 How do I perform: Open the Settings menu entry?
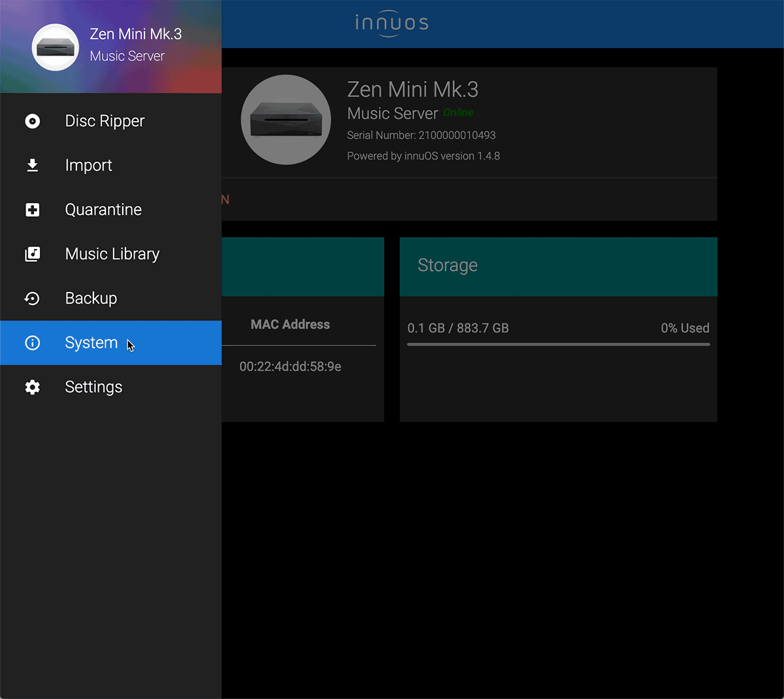[111, 387]
